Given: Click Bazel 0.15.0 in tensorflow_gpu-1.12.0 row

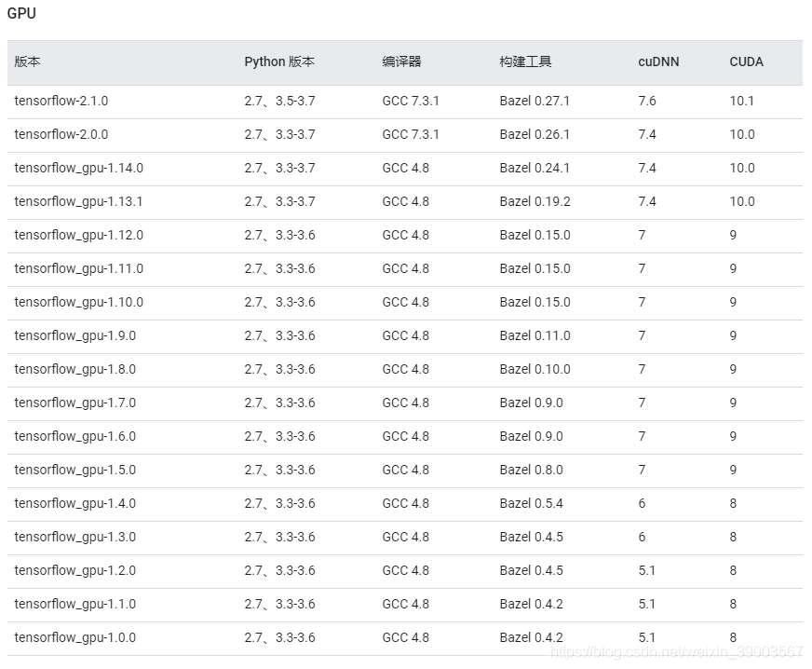Looking at the screenshot, I should [535, 235].
